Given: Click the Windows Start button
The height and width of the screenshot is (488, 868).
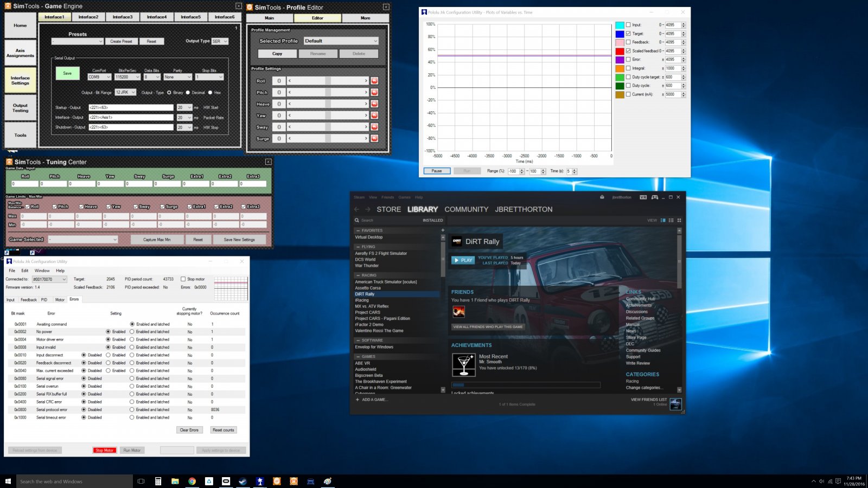Looking at the screenshot, I should click(x=8, y=481).
